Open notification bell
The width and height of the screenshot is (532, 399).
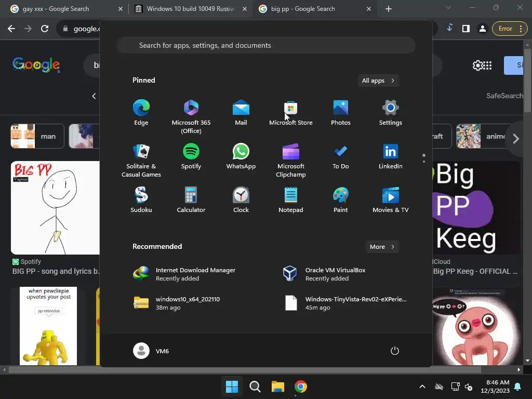518,387
